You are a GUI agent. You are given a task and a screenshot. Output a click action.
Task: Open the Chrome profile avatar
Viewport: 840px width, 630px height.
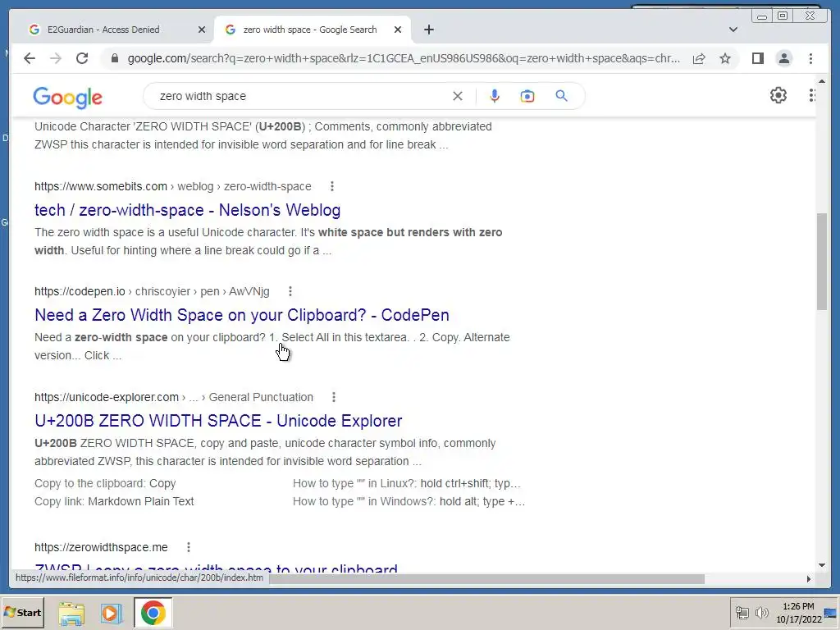783,58
